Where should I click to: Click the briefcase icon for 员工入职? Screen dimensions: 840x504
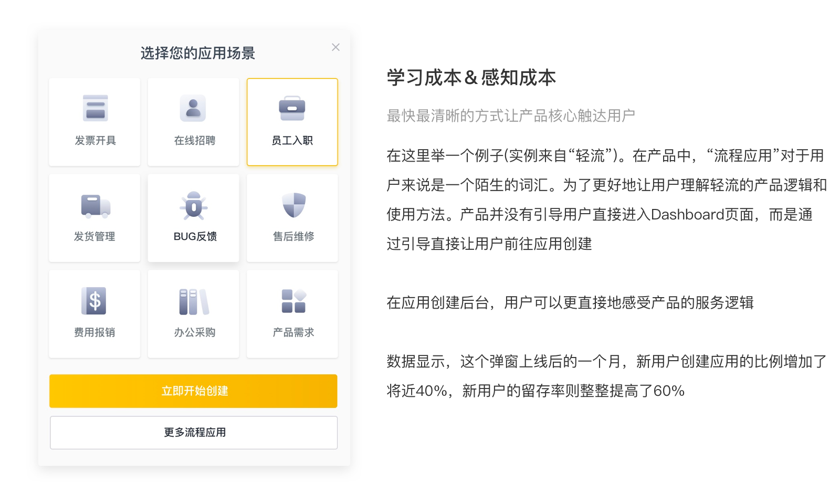point(292,108)
